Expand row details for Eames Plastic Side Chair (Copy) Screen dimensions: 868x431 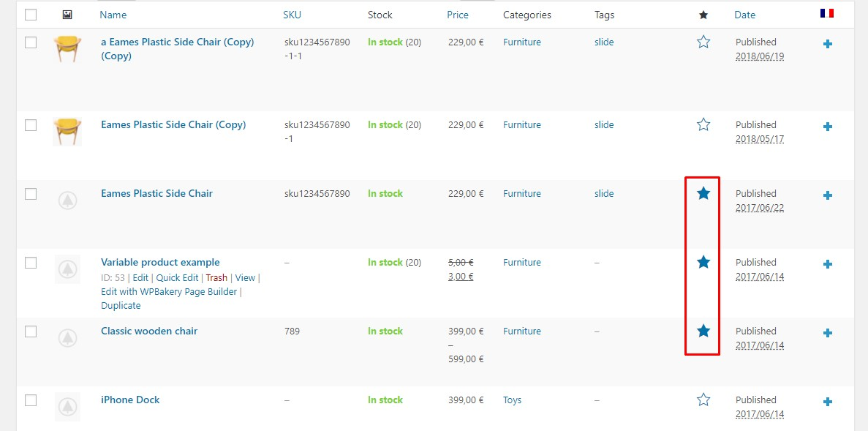click(827, 126)
